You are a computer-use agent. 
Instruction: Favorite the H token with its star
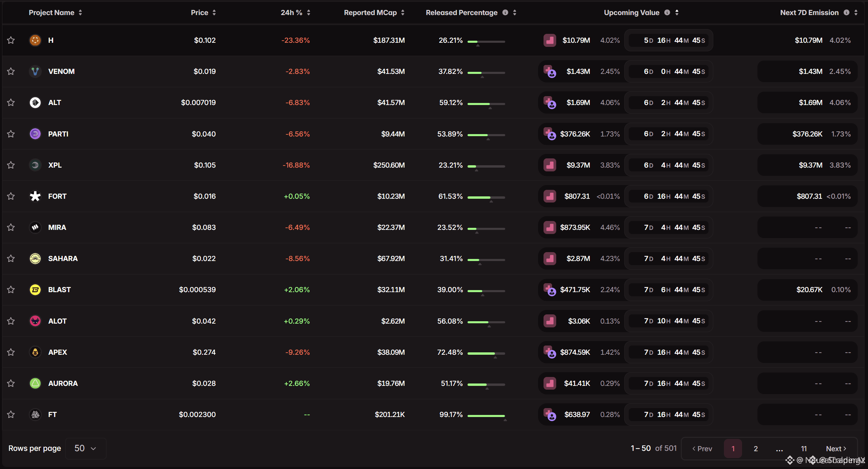(x=11, y=40)
